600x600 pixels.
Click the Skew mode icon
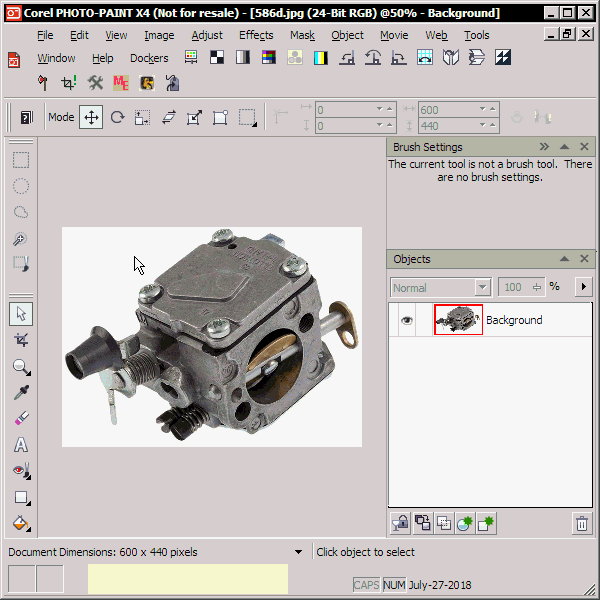pyautogui.click(x=168, y=117)
